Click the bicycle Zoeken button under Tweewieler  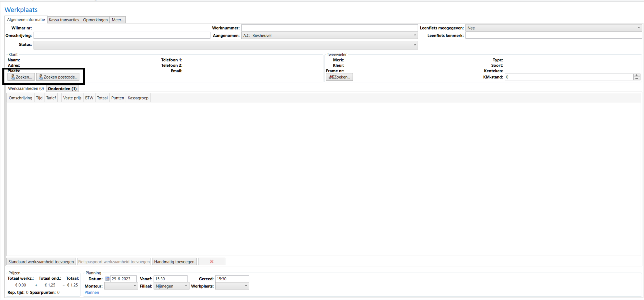pyautogui.click(x=339, y=77)
